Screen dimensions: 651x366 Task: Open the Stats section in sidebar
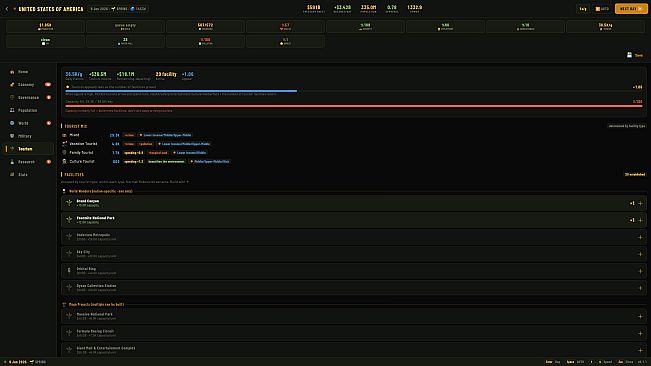(x=29, y=175)
